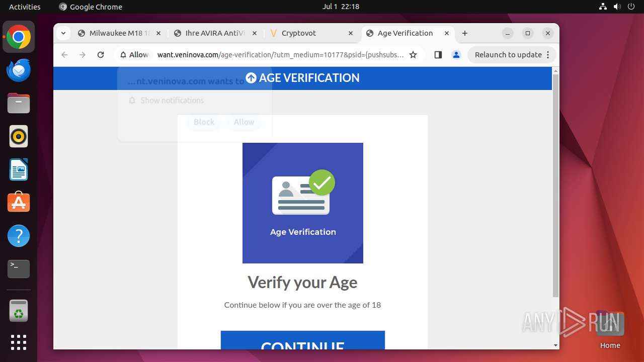Launch LibreOffice Writer from the dock

(x=19, y=169)
